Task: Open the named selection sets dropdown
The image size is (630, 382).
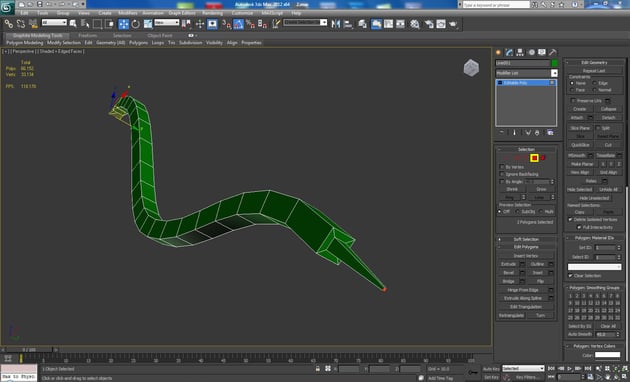Action: coord(305,22)
